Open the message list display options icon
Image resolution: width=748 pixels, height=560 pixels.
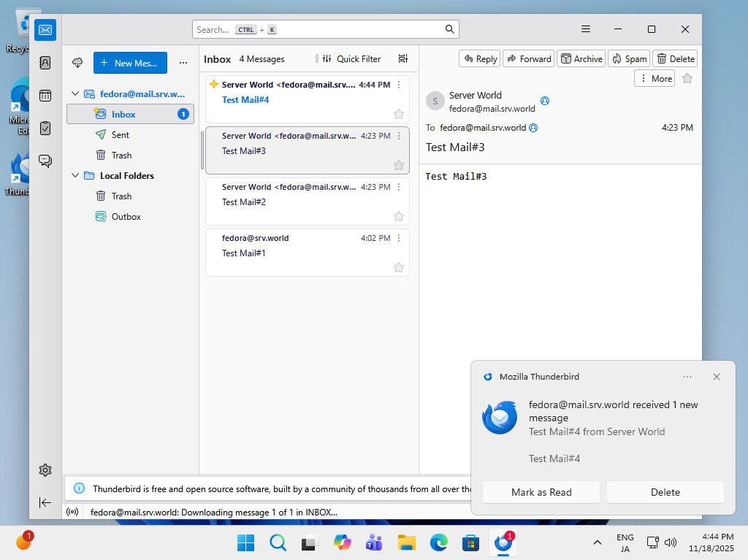pos(402,58)
